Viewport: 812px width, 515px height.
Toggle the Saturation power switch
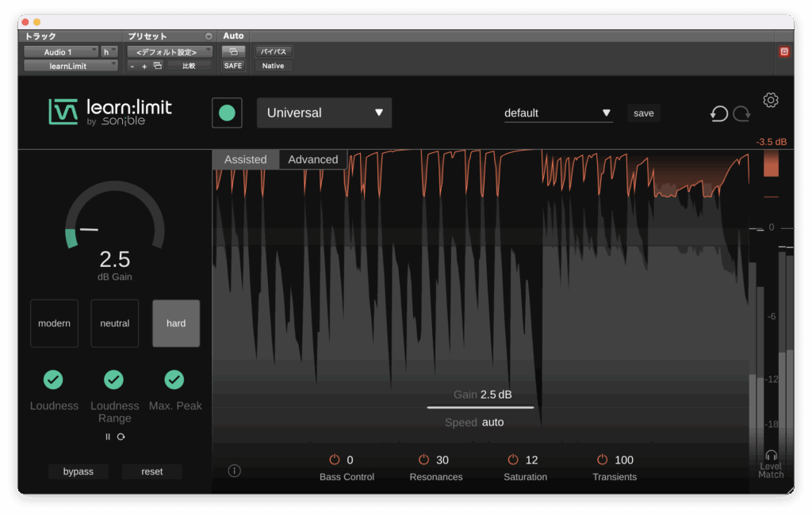coord(513,460)
